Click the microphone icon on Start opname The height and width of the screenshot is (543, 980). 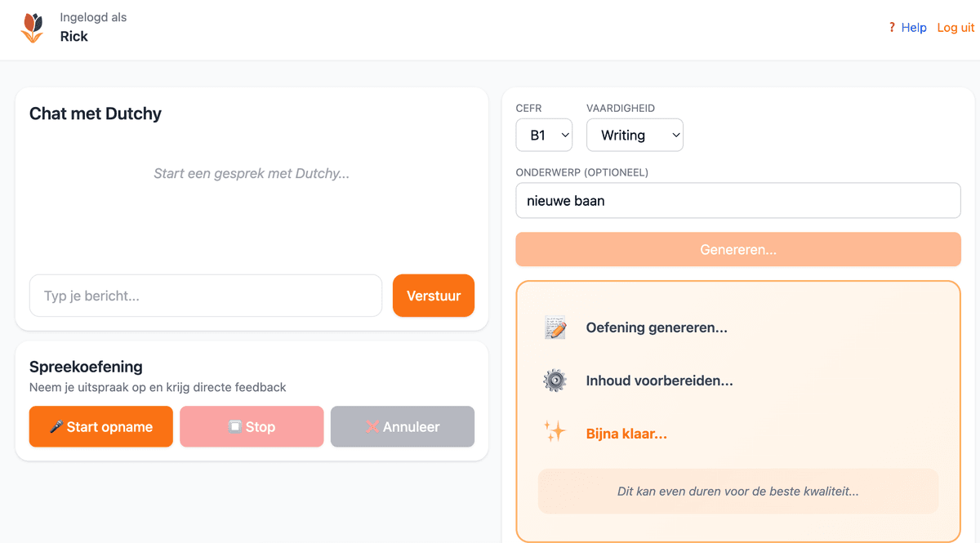click(x=56, y=427)
